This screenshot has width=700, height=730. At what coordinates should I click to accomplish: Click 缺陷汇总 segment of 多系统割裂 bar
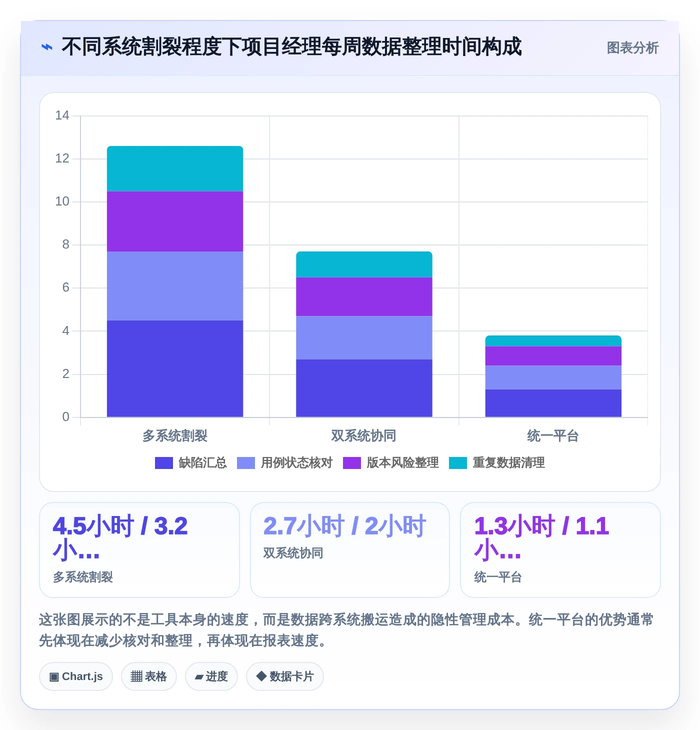[175, 368]
